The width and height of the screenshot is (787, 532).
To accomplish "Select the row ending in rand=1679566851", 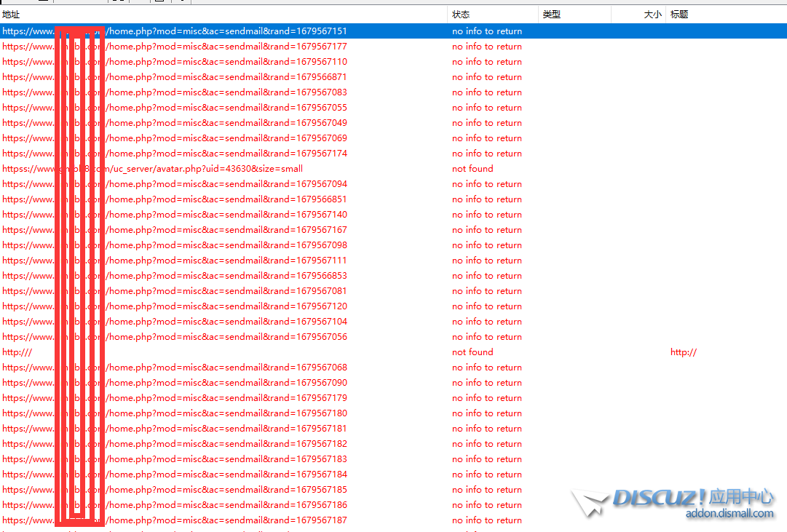I will tap(226, 199).
